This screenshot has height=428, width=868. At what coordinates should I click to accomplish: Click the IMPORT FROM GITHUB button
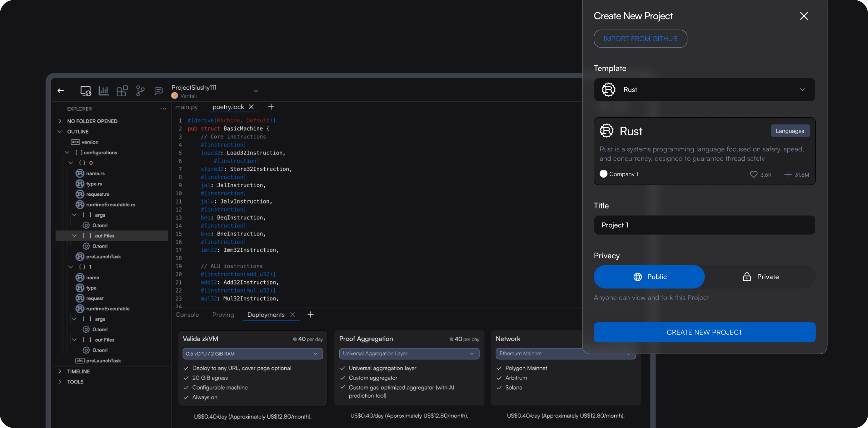coord(640,39)
